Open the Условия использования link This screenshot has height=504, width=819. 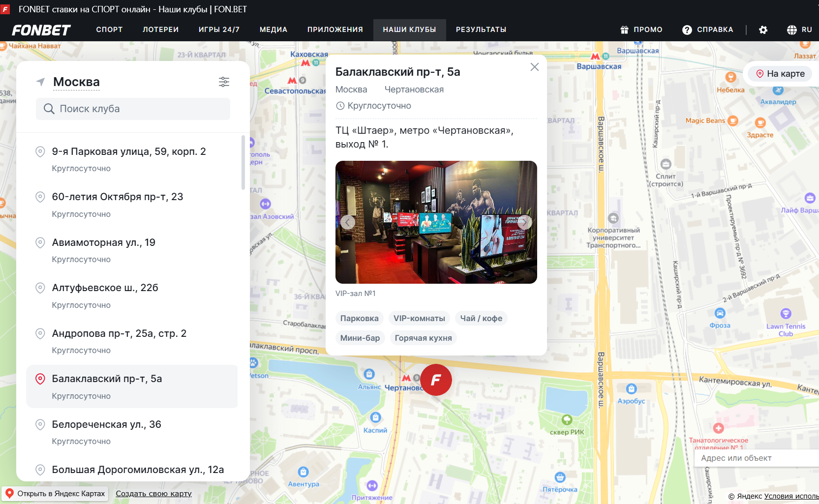[791, 496]
